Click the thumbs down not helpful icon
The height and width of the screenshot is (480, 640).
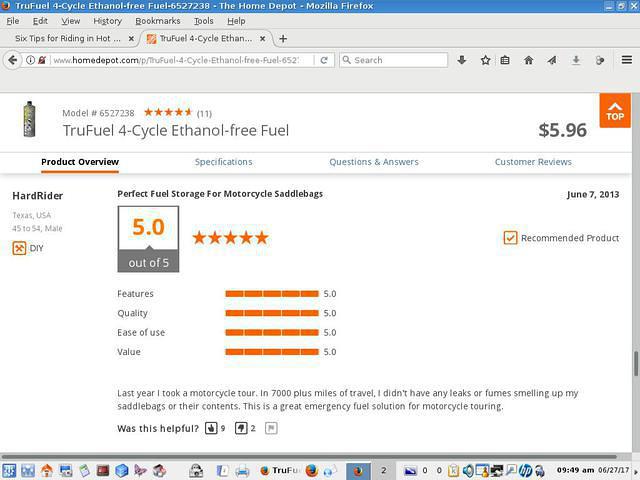(x=241, y=428)
